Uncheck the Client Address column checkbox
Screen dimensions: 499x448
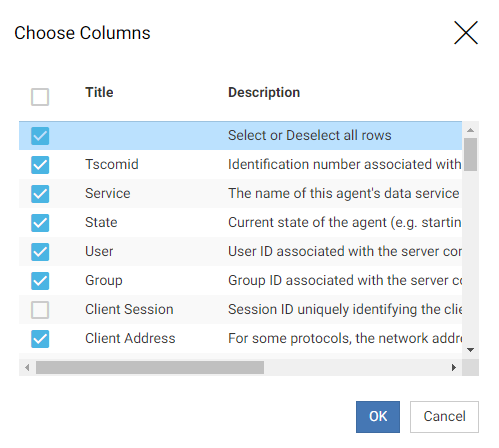40,339
